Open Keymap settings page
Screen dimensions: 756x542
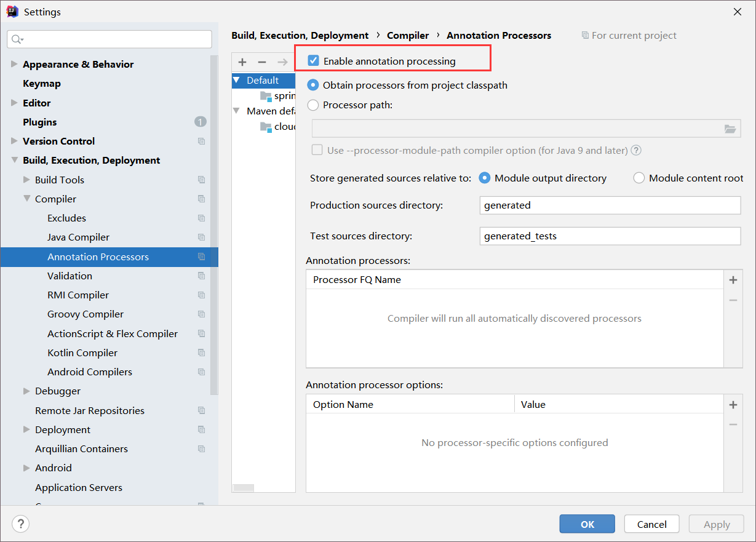pos(42,84)
